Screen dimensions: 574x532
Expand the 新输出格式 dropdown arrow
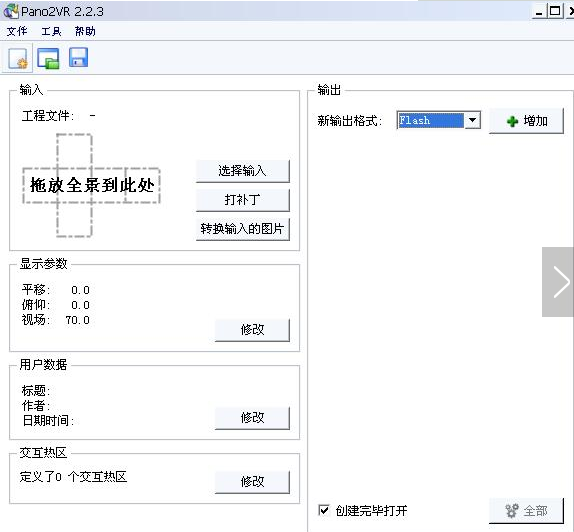[472, 120]
